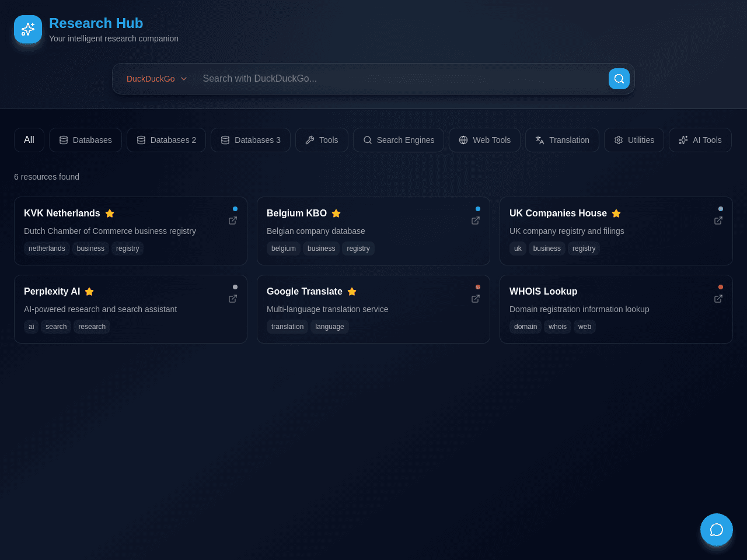Open Google Translate external link icon
This screenshot has width=747, height=560.
pyautogui.click(x=476, y=299)
